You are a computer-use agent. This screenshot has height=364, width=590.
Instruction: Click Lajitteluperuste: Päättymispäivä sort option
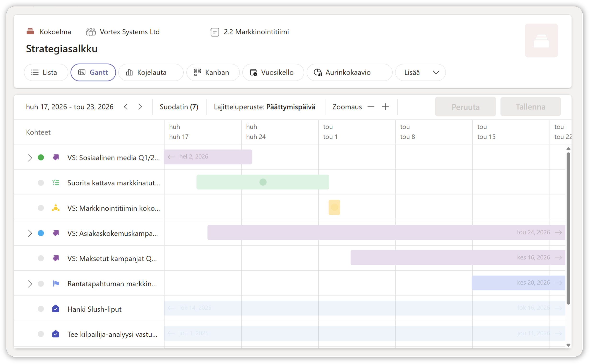click(264, 107)
